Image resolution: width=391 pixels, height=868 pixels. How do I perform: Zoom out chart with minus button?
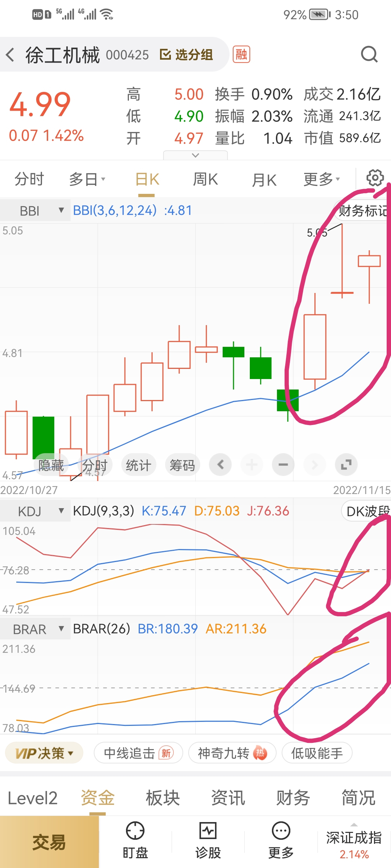(283, 464)
